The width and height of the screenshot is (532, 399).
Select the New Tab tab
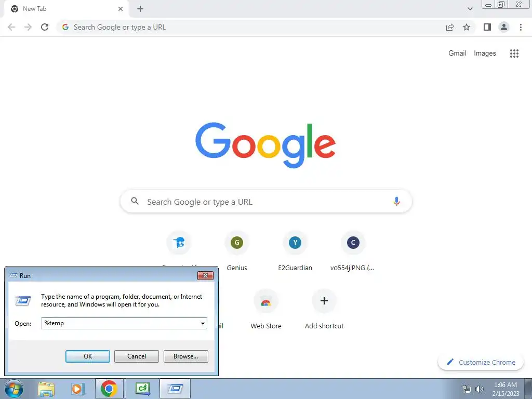click(x=66, y=9)
